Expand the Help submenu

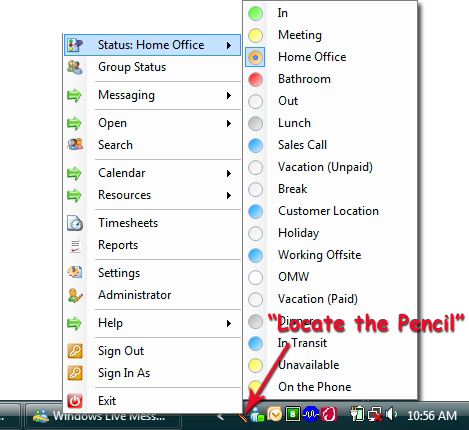point(152,323)
